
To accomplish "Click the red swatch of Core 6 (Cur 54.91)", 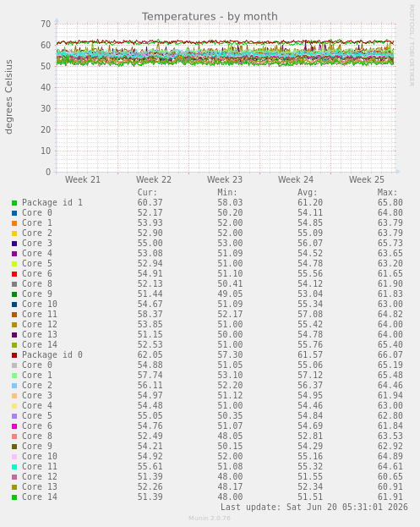I will (14, 274).
